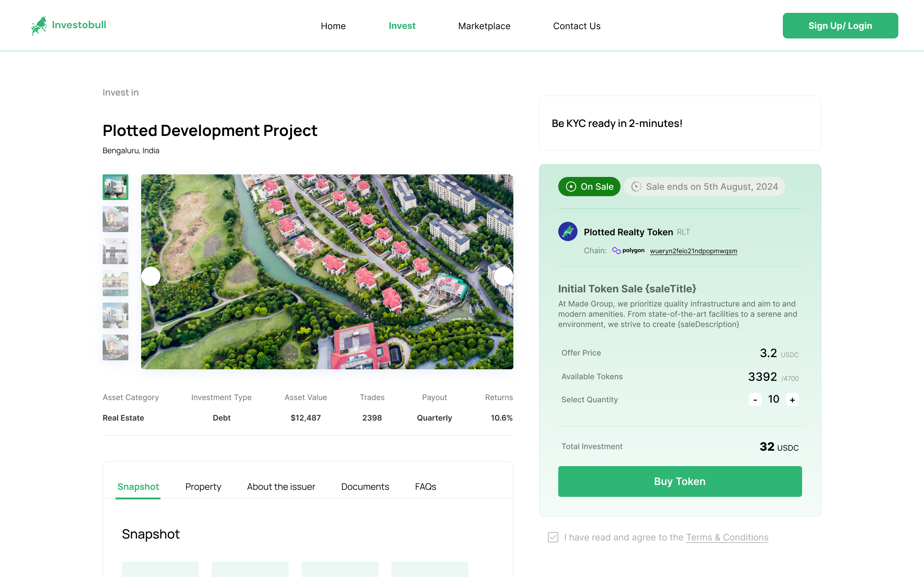This screenshot has height=577, width=924.
Task: Open the wueryn2feio21ndpopmwqsm contract address link
Action: [x=693, y=251]
